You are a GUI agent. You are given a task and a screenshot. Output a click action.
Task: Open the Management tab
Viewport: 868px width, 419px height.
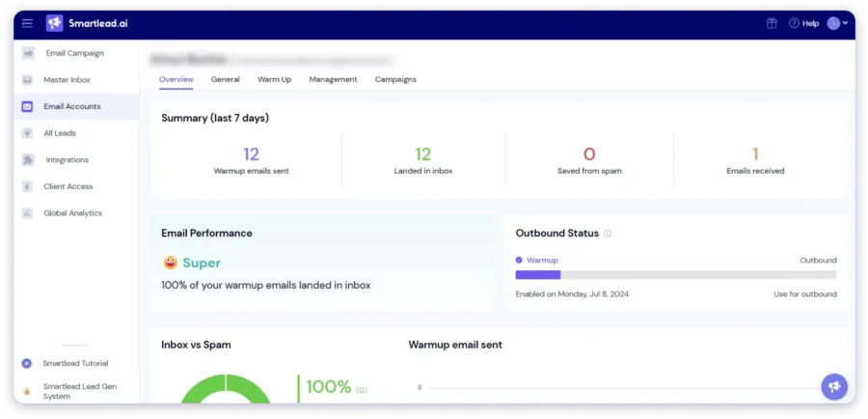tap(333, 79)
